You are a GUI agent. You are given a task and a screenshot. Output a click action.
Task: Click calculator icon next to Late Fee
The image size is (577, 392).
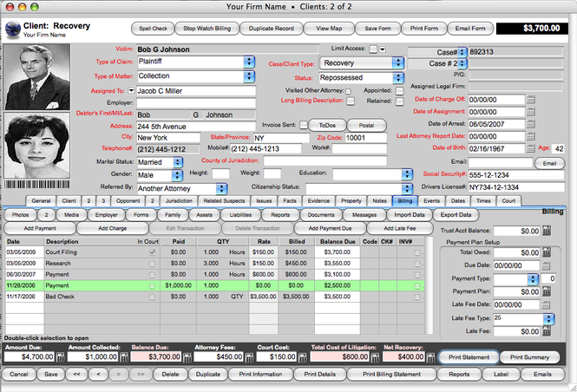[547, 331]
